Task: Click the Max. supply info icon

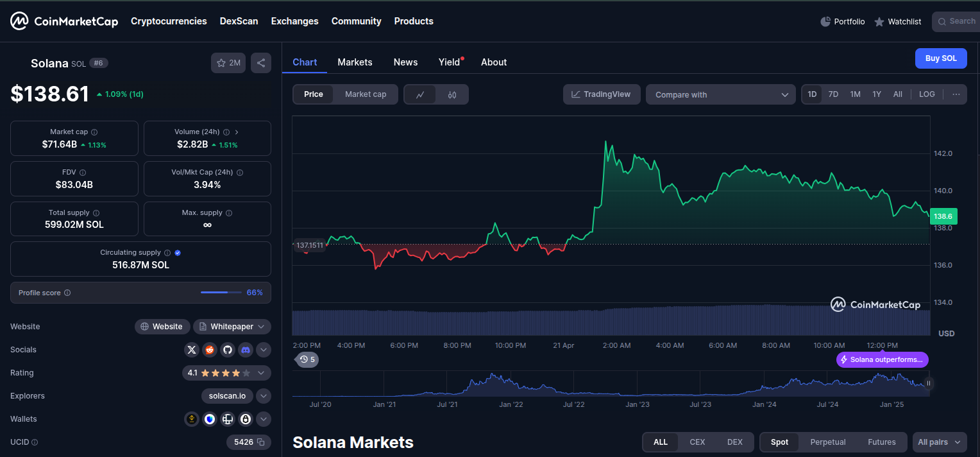Action: click(229, 213)
